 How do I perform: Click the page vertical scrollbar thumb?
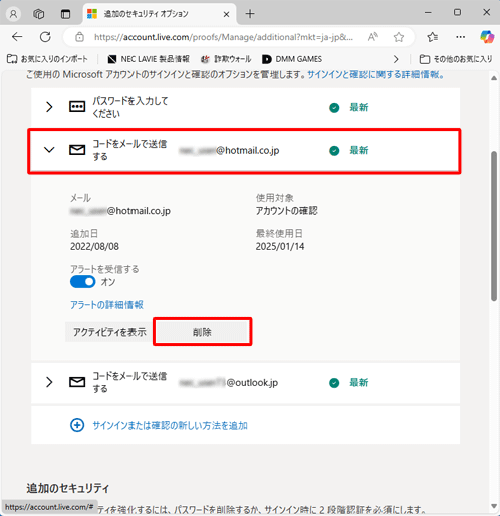point(494,226)
